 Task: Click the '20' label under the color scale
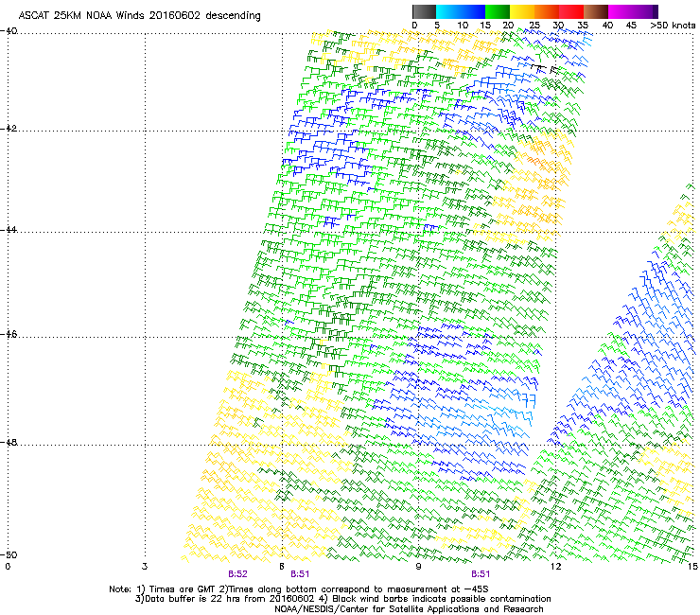[x=508, y=26]
